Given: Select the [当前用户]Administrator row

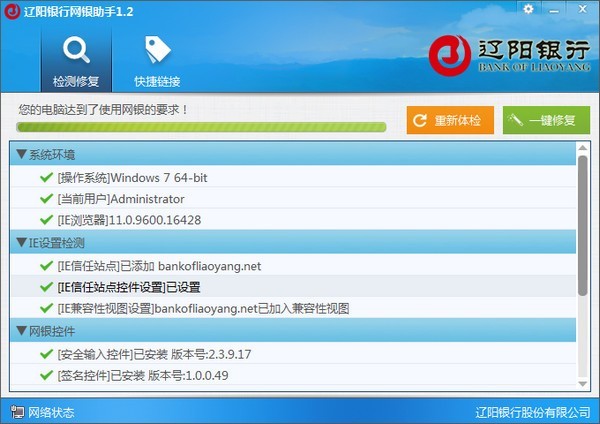Looking at the screenshot, I should 293,199.
